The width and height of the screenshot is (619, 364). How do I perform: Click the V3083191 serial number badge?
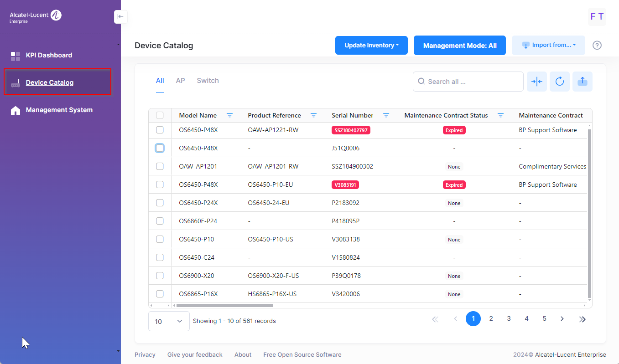pyautogui.click(x=345, y=185)
